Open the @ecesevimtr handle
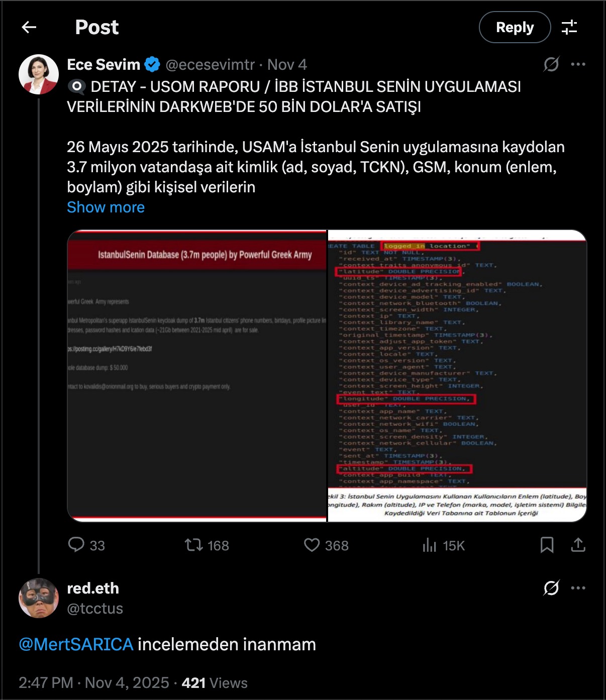The width and height of the screenshot is (606, 700). tap(210, 65)
